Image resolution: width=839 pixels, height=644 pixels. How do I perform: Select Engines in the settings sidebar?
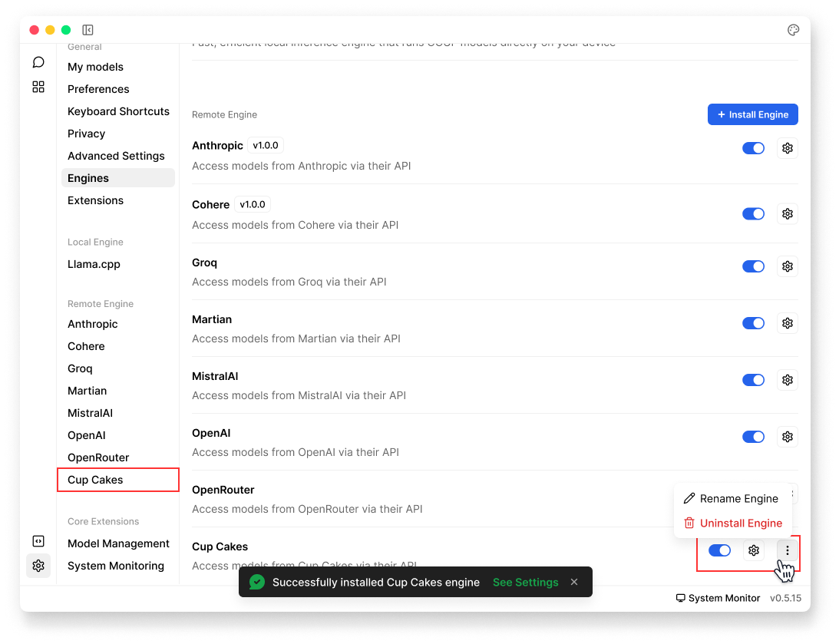[118, 178]
